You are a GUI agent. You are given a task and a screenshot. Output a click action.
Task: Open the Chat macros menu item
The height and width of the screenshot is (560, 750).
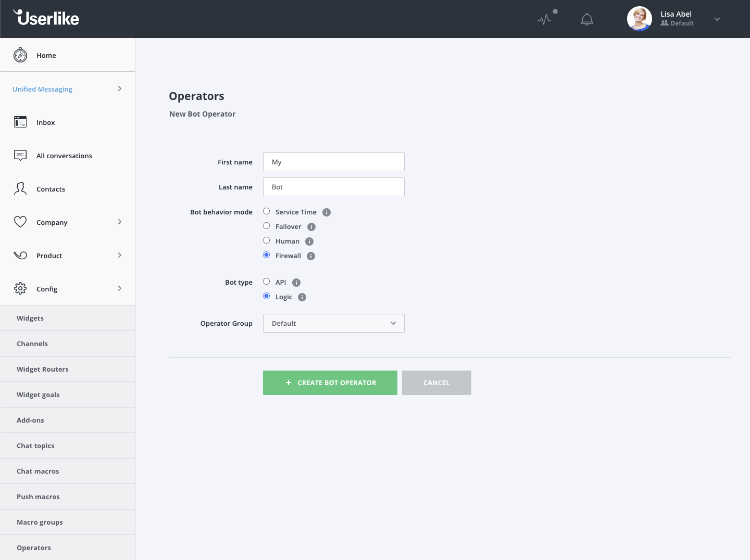tap(38, 471)
